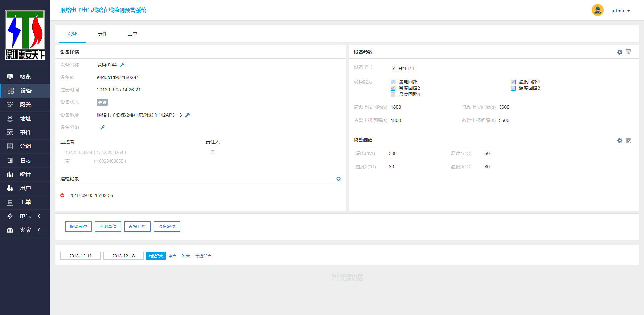
Task: Click the 电气 lightning bolt icon
Action: 10,216
